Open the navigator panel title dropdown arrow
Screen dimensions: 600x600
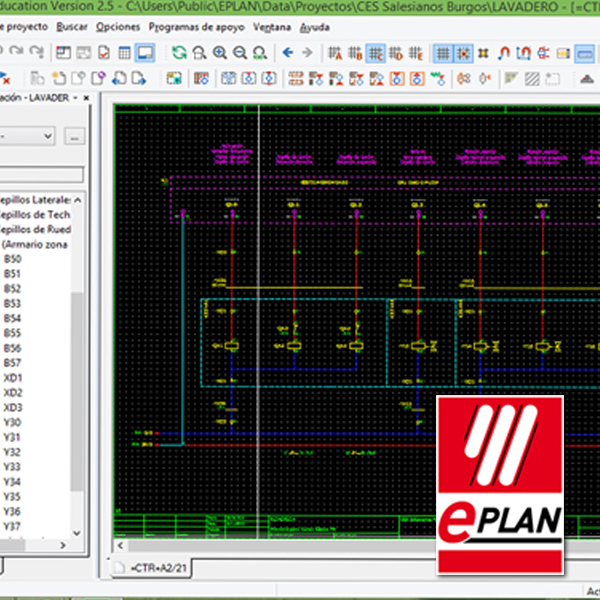click(75, 98)
